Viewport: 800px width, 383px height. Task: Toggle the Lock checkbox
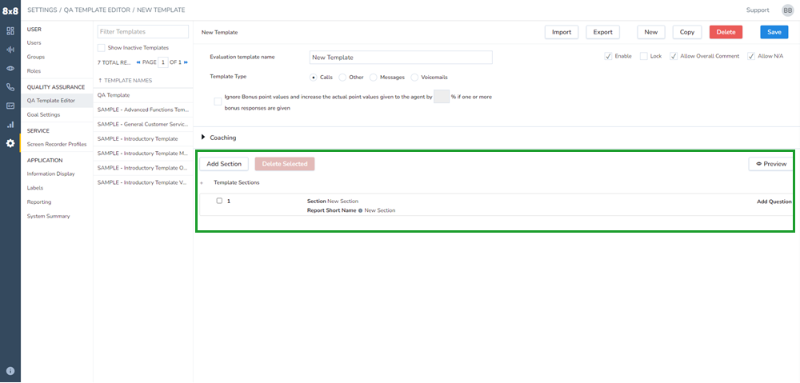point(643,56)
